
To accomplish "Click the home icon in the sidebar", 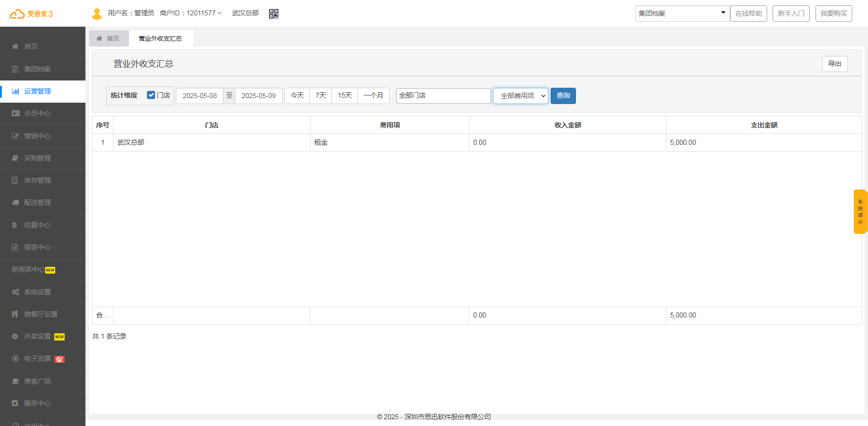I will 15,47.
